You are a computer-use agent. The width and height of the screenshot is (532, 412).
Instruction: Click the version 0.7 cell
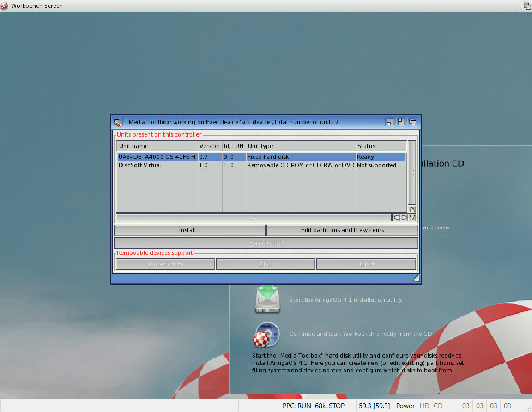203,157
